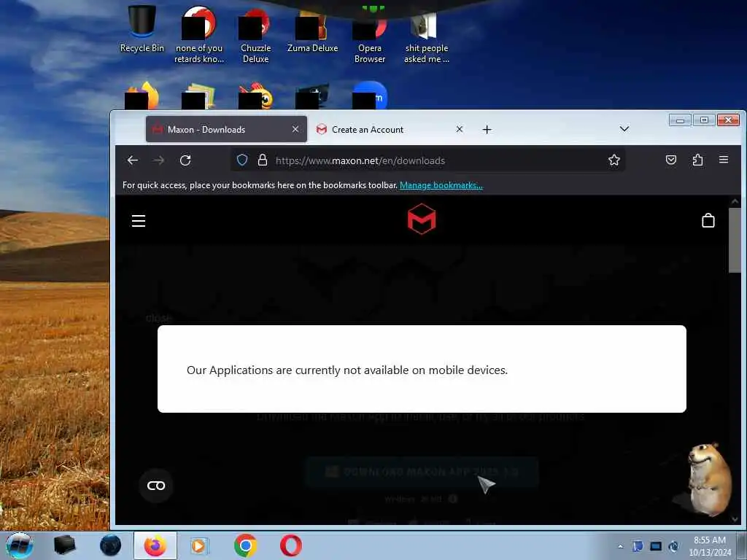Maximize the Firefox window
The height and width of the screenshot is (560, 747).
(704, 120)
